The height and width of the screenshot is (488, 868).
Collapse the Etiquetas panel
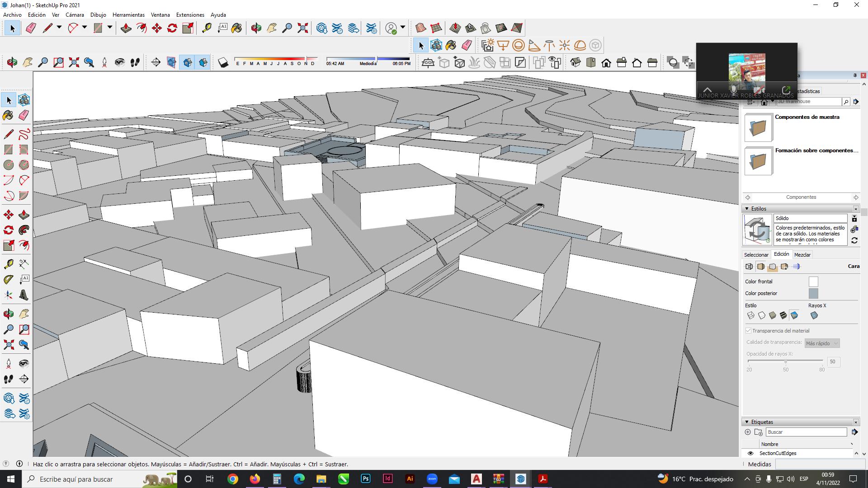[747, 422]
